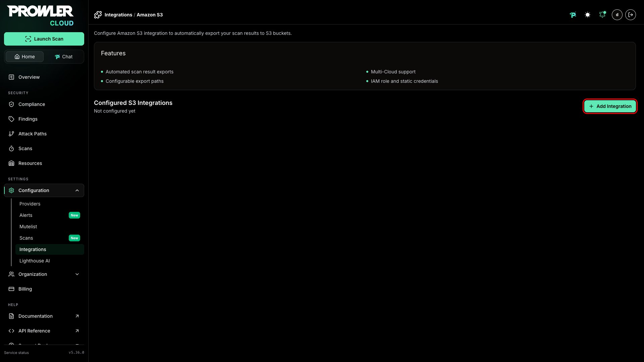Go back to Integrations breadcrumb
This screenshot has height=362, width=644.
point(118,15)
